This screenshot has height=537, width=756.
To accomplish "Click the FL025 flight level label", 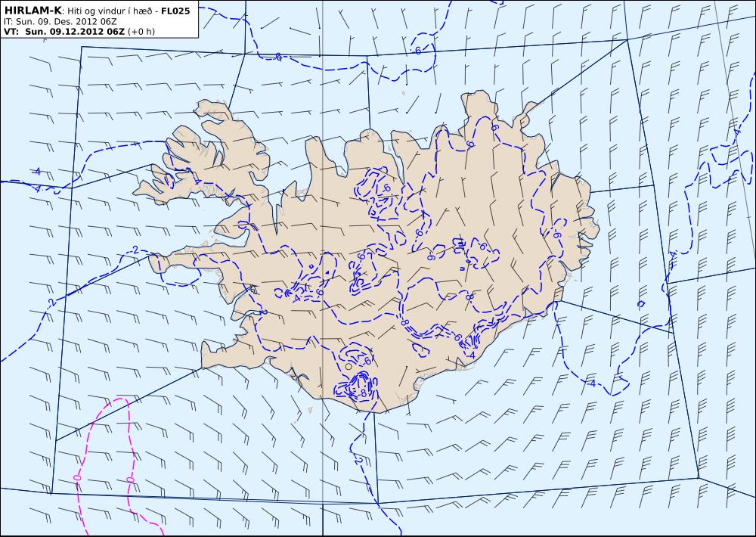I will pyautogui.click(x=175, y=11).
